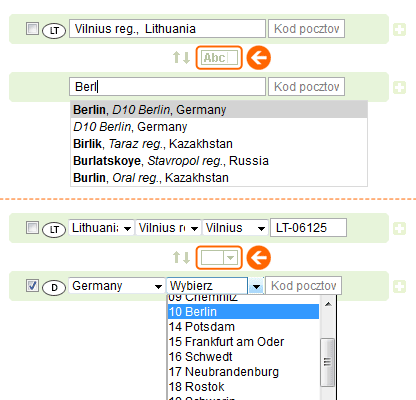This screenshot has height=400, width=416.
Task: Add a location after the Vilnius reg. row
Action: [399, 30]
